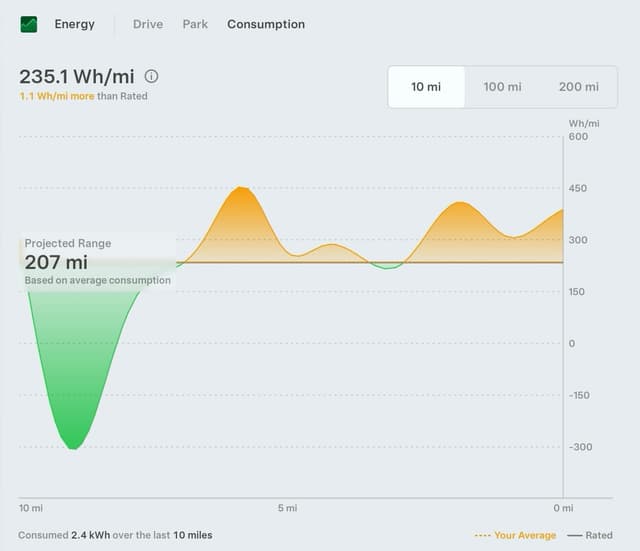The image size is (640, 551).
Task: Click the green Energy chart icon
Action: click(x=29, y=24)
